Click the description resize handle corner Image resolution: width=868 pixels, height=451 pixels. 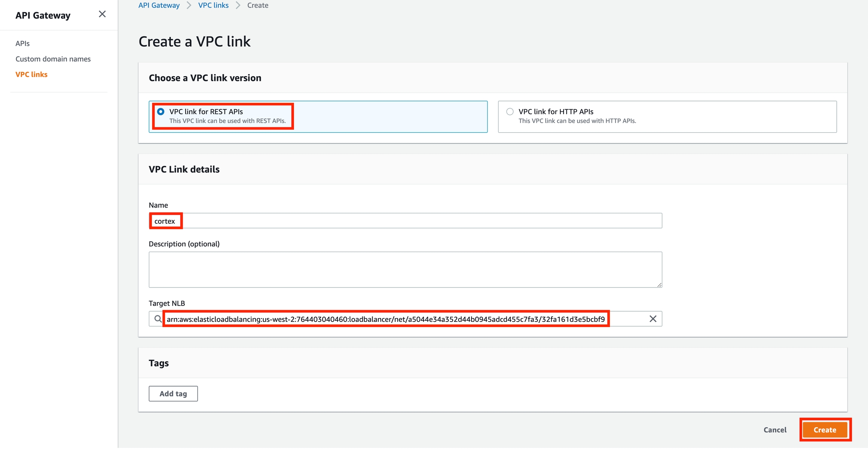point(659,285)
